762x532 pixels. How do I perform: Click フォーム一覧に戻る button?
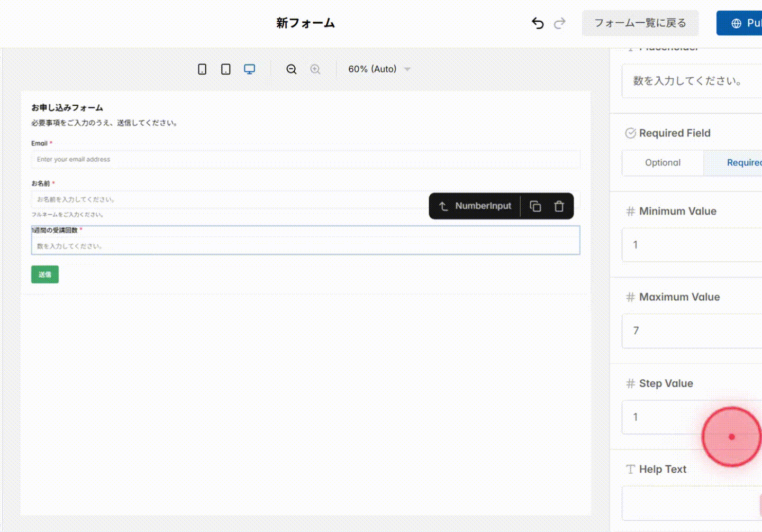point(640,23)
